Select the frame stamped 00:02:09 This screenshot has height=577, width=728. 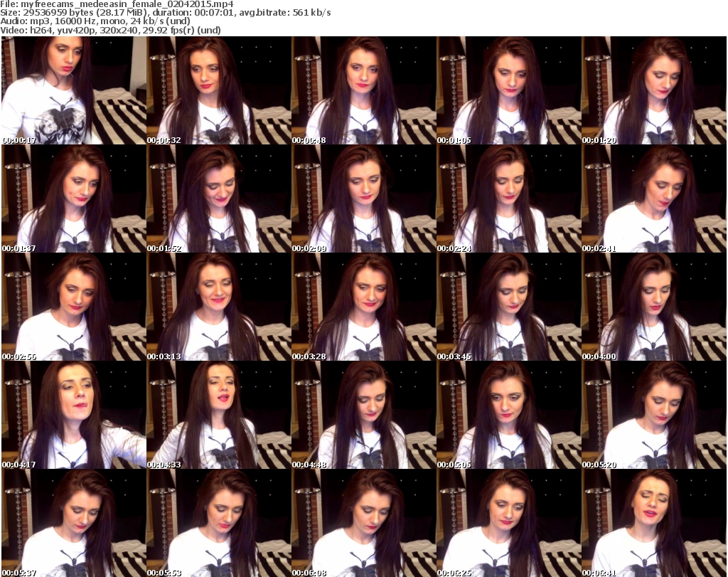tap(363, 198)
